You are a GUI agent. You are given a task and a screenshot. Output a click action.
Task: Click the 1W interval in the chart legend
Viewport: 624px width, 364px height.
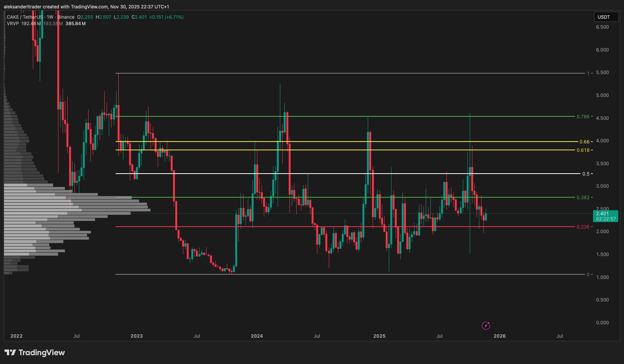pyautogui.click(x=50, y=17)
